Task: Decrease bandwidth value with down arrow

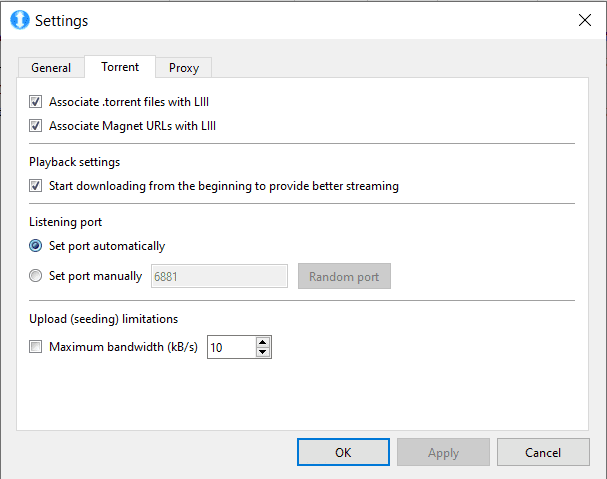Action: [x=263, y=352]
